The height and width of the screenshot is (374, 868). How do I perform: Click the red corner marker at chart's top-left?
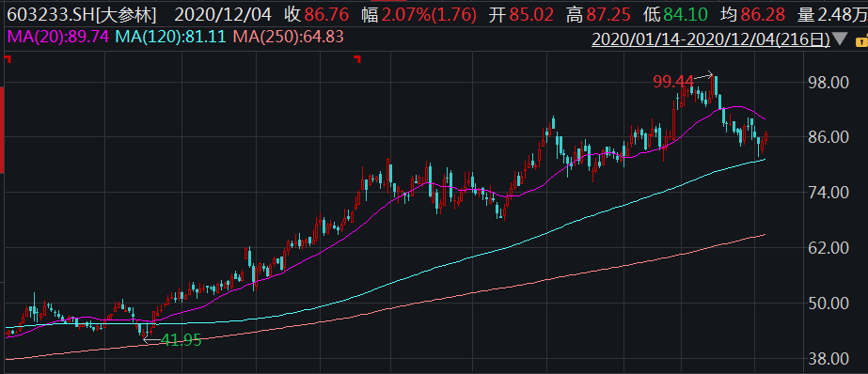point(8,58)
